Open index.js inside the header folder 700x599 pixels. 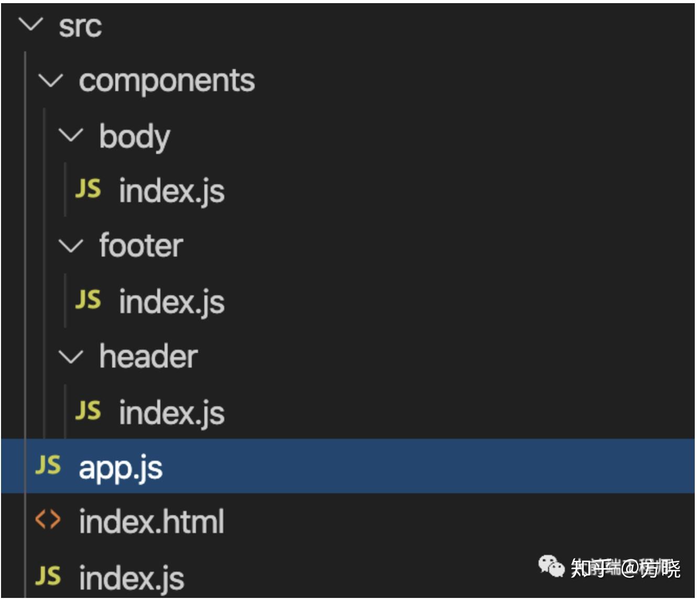(x=171, y=413)
